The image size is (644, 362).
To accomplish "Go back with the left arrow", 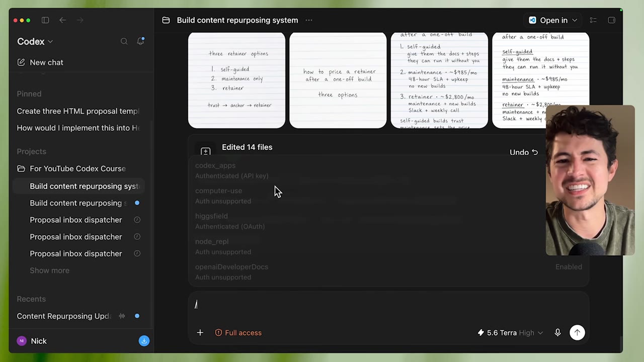I will pyautogui.click(x=62, y=20).
